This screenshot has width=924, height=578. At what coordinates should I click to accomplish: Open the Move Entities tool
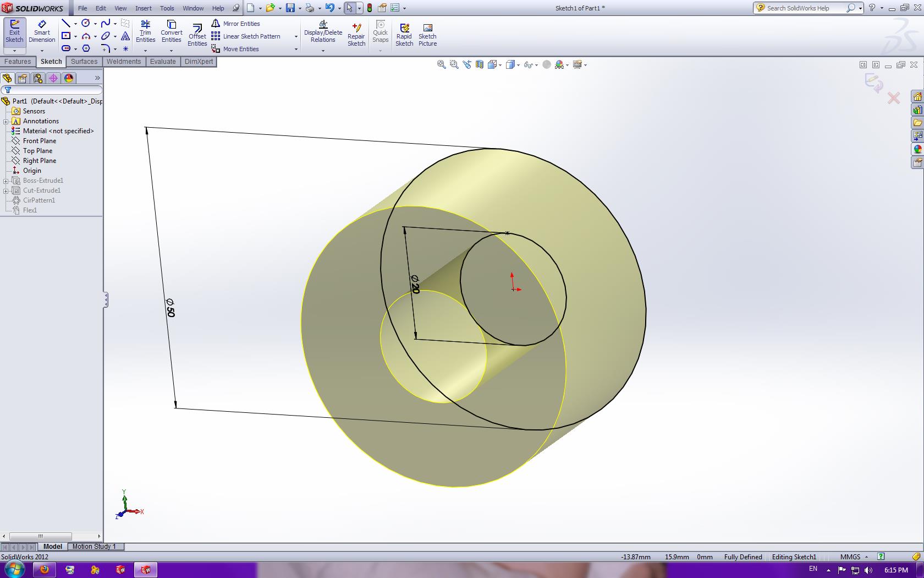click(235, 49)
